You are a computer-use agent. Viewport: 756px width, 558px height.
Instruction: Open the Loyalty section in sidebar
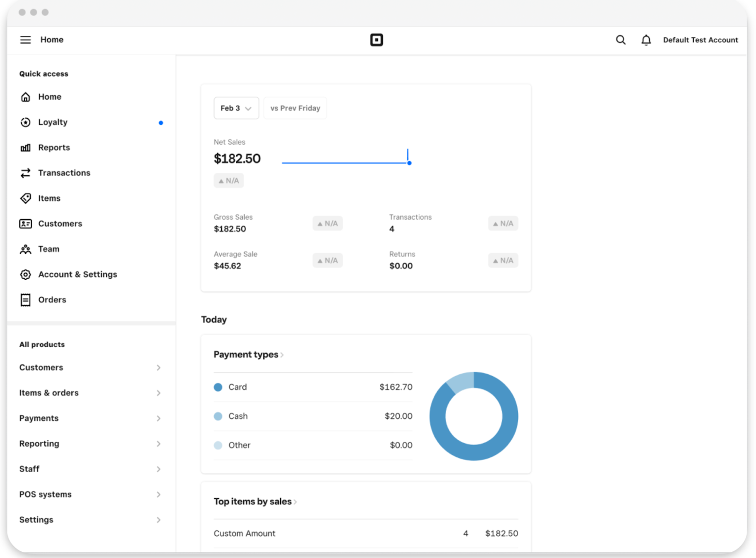52,122
